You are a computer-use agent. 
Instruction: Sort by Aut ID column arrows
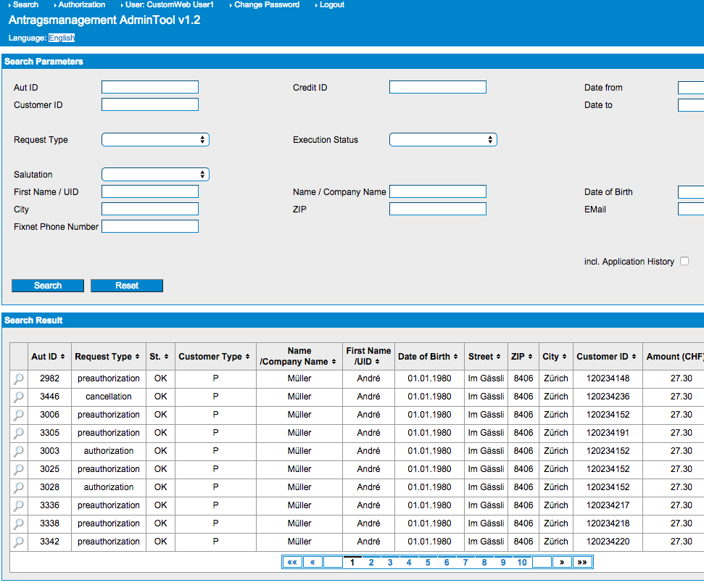pyautogui.click(x=62, y=357)
